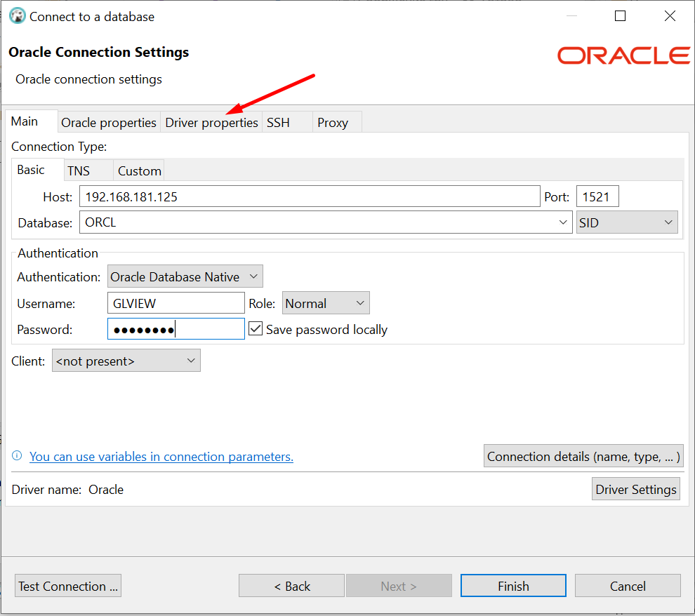695x616 pixels.
Task: Open the Proxy settings tab
Action: click(x=333, y=122)
